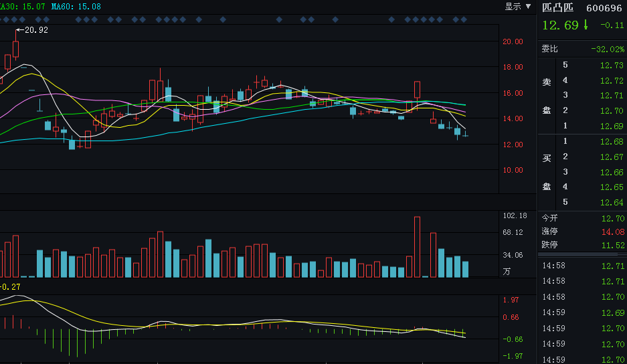Click the 18.00 price axis label
Screen dimensions: 627x364
click(x=513, y=67)
